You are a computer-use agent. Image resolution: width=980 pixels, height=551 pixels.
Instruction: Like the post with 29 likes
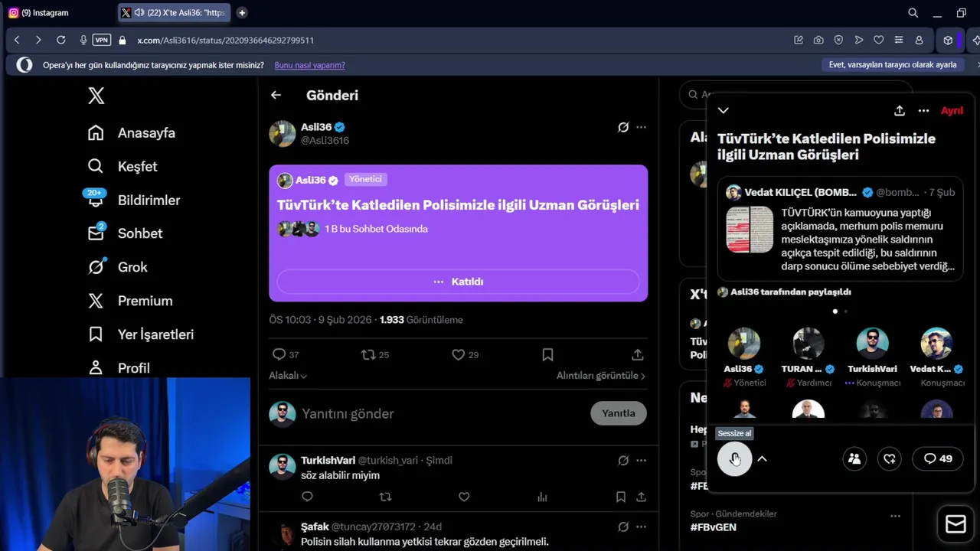click(x=458, y=354)
